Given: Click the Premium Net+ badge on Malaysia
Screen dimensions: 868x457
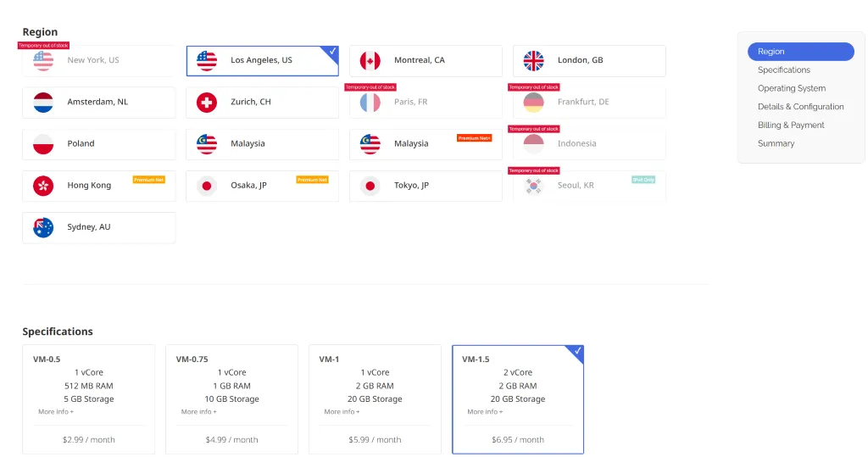Looking at the screenshot, I should click(475, 138).
